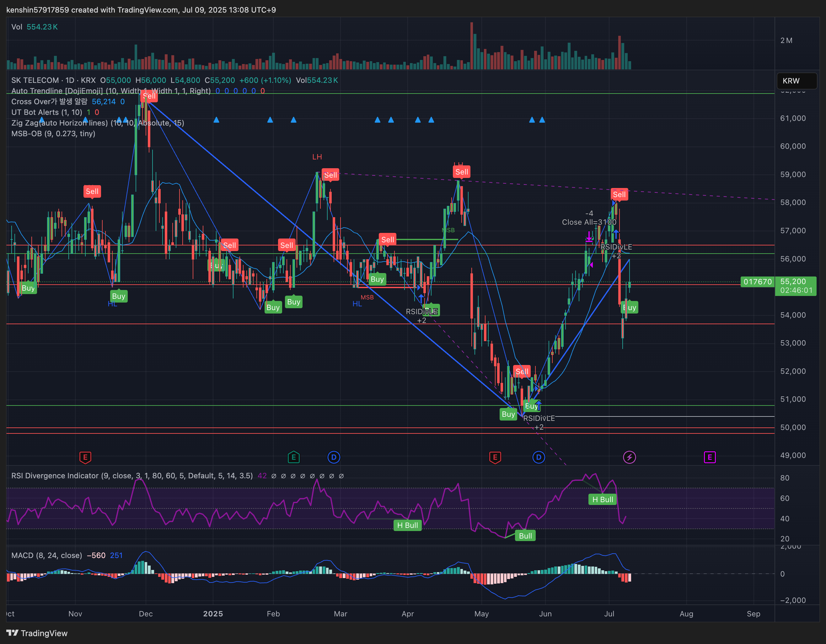Select the UT Bot Alerts indicator legend
The width and height of the screenshot is (826, 644).
tap(46, 112)
